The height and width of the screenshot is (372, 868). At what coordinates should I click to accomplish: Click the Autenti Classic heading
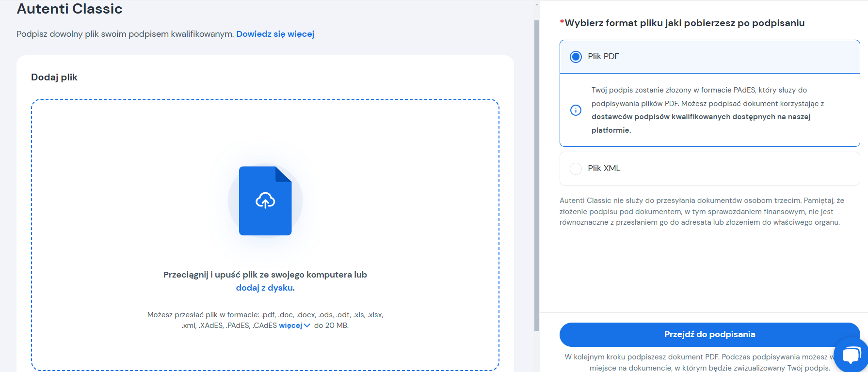70,9
